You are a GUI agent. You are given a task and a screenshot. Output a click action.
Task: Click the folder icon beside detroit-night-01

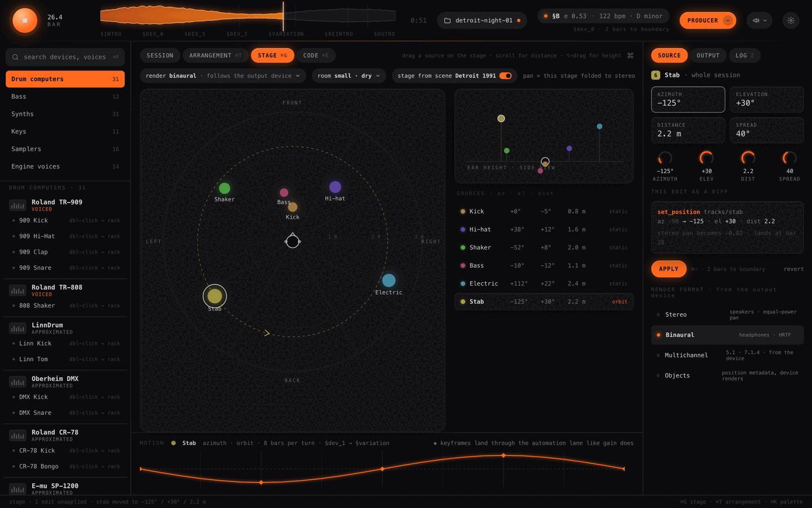447,20
